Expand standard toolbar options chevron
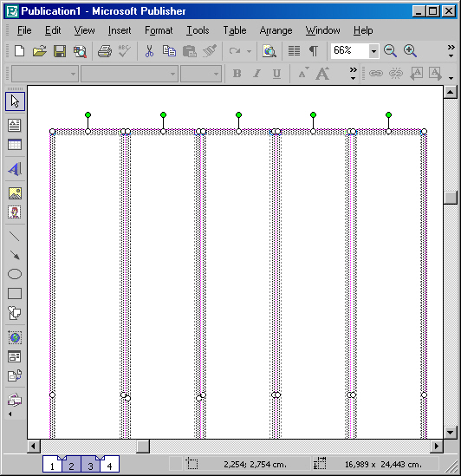Image resolution: width=461 pixels, height=476 pixels. pyautogui.click(x=451, y=51)
